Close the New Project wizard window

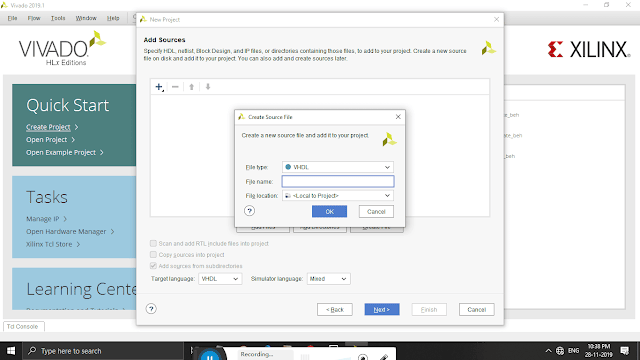(x=496, y=19)
